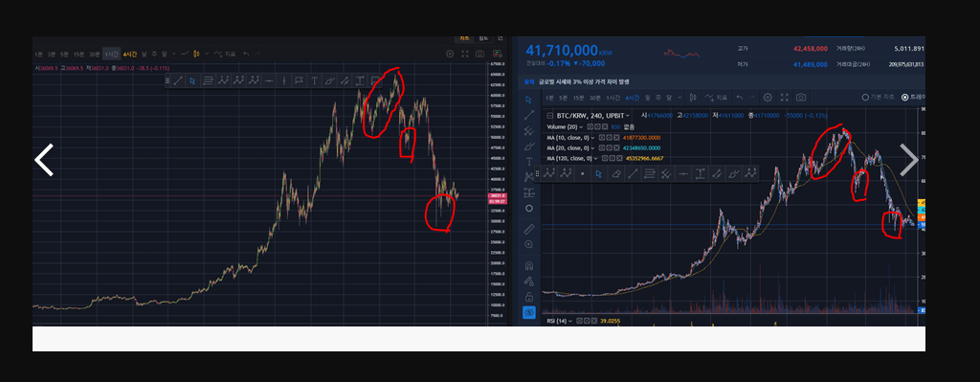
Task: Undo last action on left chart
Action: click(x=246, y=54)
